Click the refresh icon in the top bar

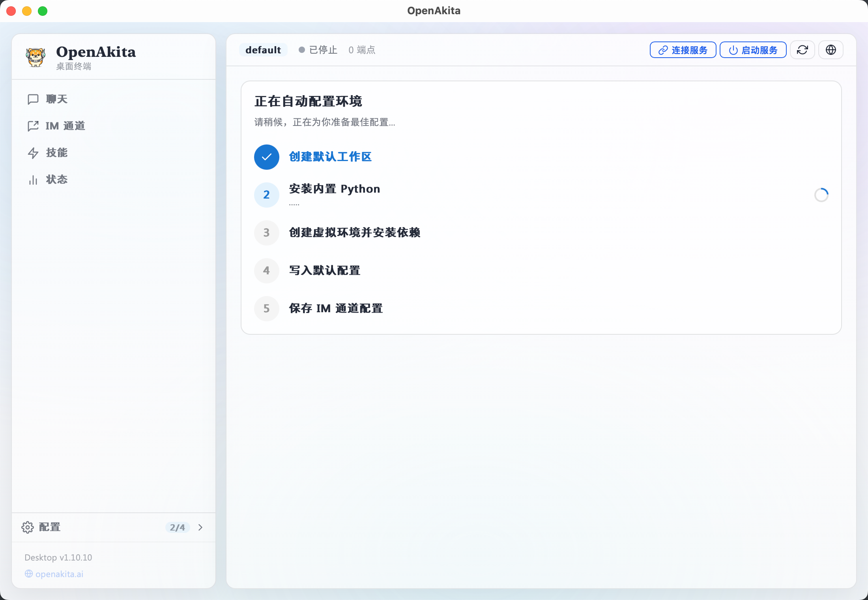[803, 50]
